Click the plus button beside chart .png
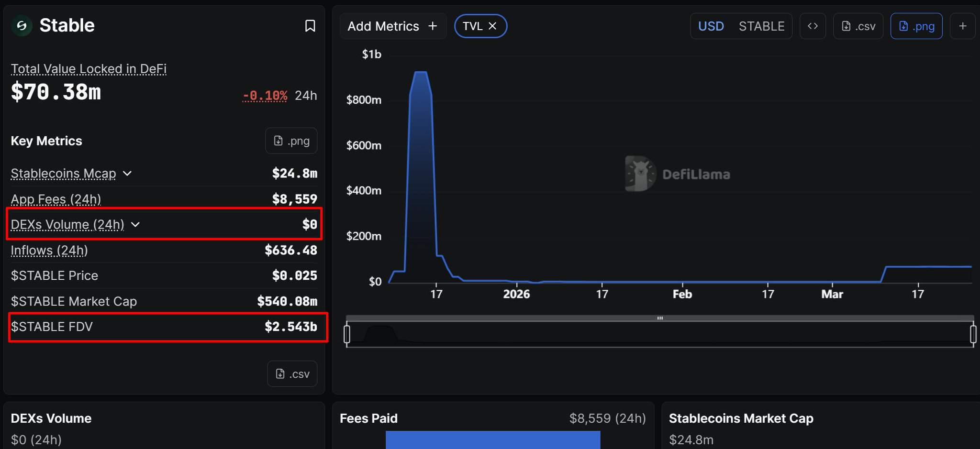Image resolution: width=980 pixels, height=449 pixels. coord(963,26)
